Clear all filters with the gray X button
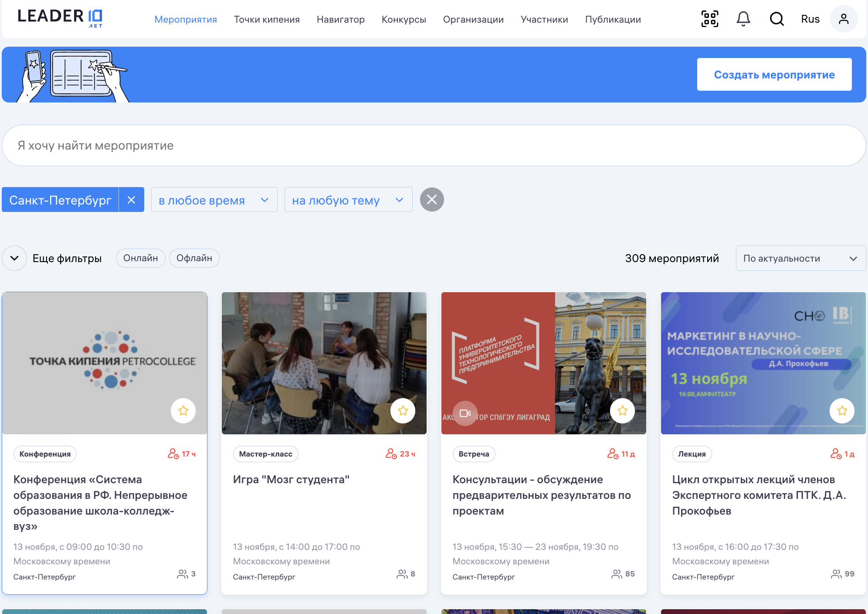Viewport: 868px width, 614px height. [431, 200]
